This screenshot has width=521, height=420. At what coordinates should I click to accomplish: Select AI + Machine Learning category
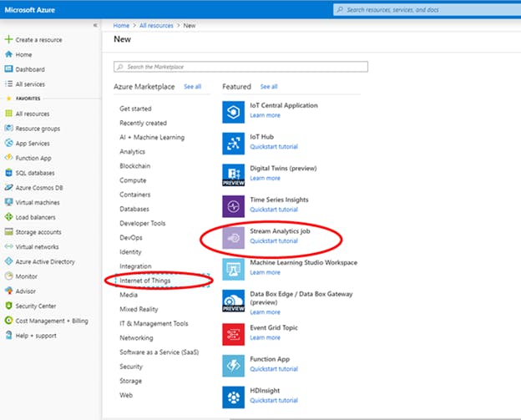tap(152, 137)
